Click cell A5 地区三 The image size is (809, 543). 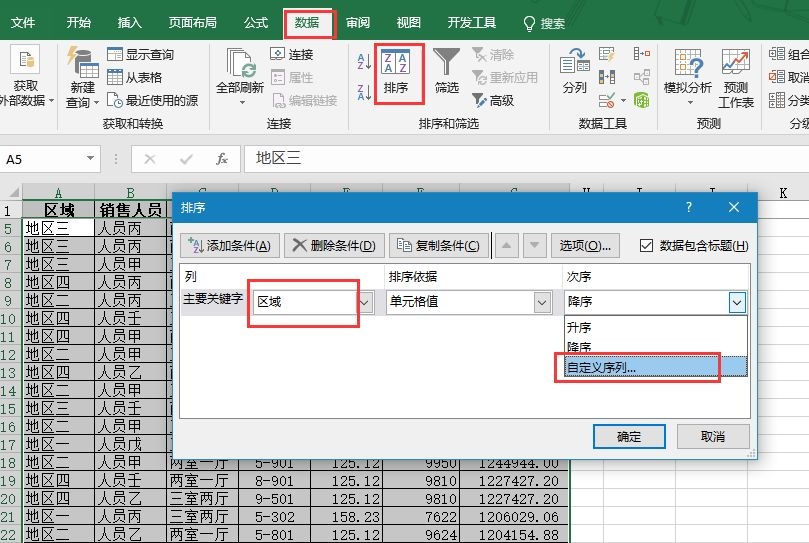click(x=58, y=228)
